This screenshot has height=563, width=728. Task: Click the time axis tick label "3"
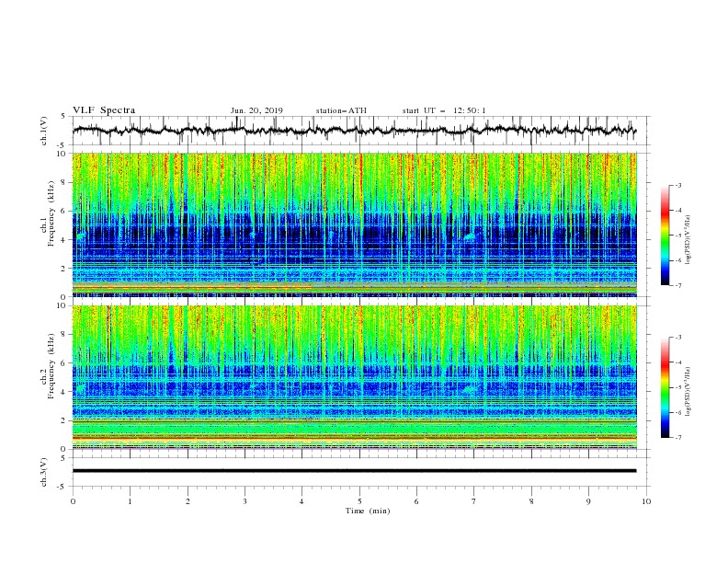click(x=245, y=501)
